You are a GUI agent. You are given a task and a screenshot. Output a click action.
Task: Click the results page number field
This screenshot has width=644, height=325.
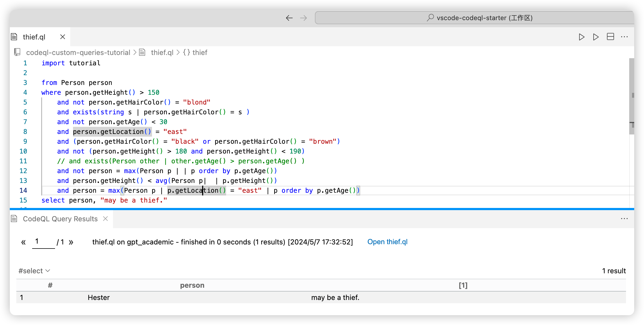43,242
